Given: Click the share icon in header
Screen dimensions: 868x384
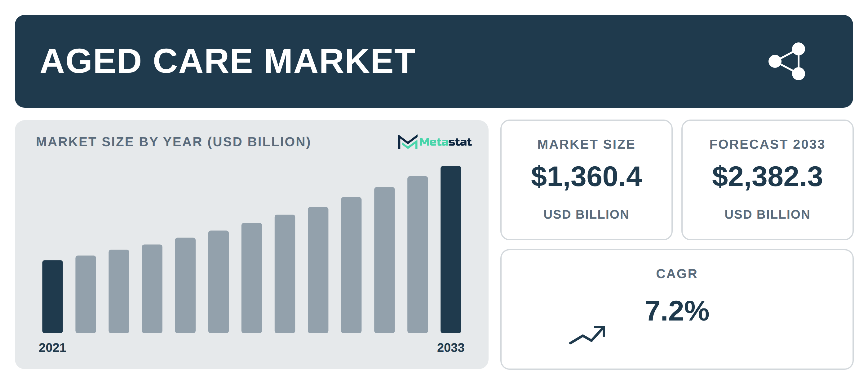Looking at the screenshot, I should click(787, 61).
